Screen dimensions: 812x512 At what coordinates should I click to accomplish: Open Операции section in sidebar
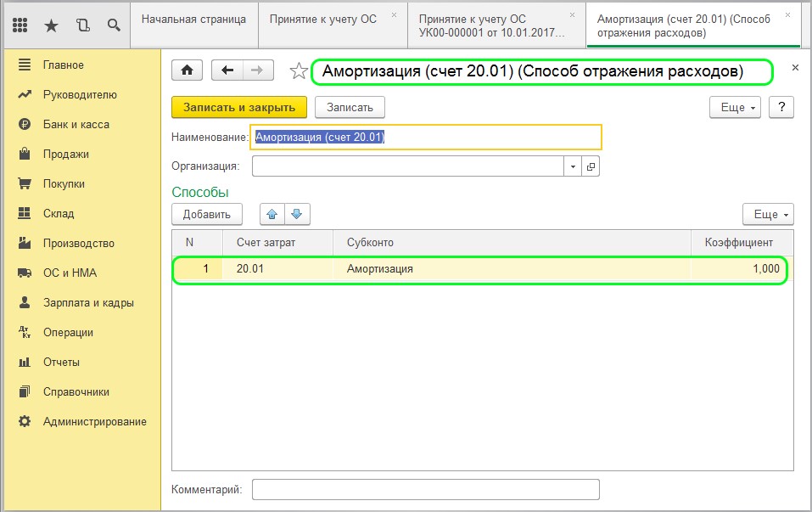tap(68, 333)
